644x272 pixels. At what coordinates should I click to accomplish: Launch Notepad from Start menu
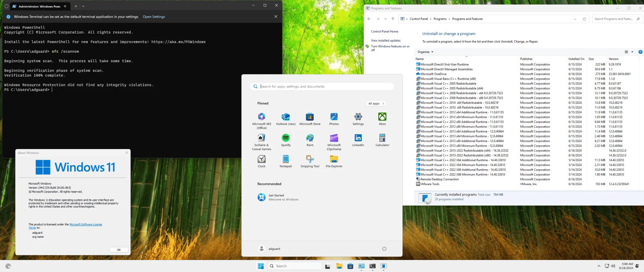click(286, 162)
